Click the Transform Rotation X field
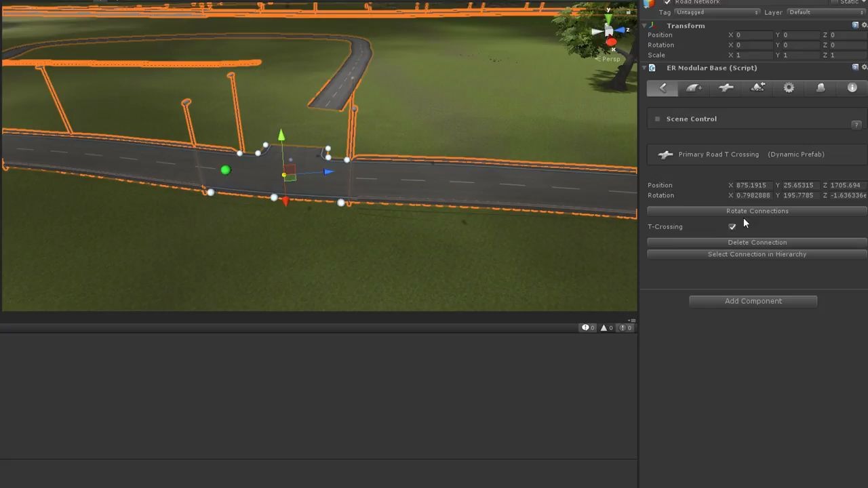 pos(754,45)
